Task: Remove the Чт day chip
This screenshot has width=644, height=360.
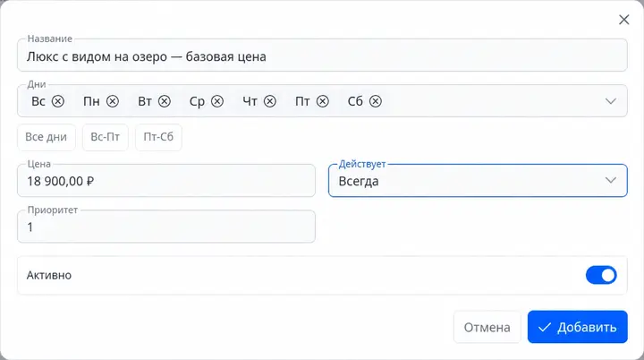Action: click(x=270, y=101)
